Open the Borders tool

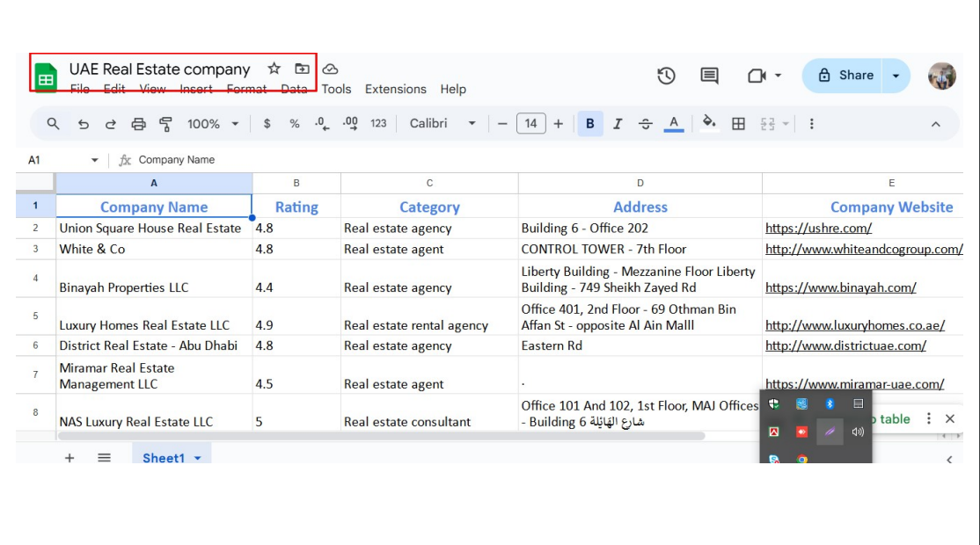click(x=738, y=124)
